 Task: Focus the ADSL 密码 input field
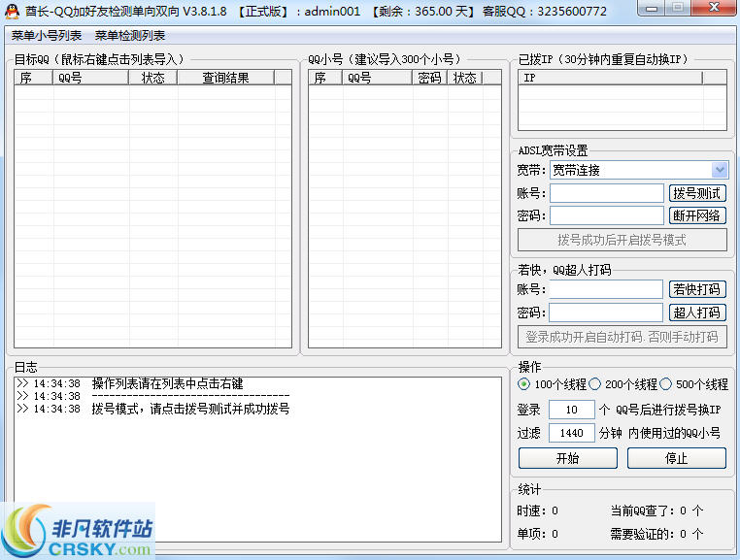[607, 216]
